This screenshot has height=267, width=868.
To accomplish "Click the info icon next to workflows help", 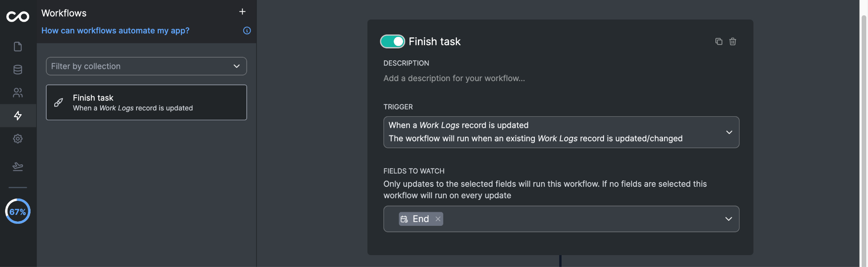I will click(x=247, y=31).
